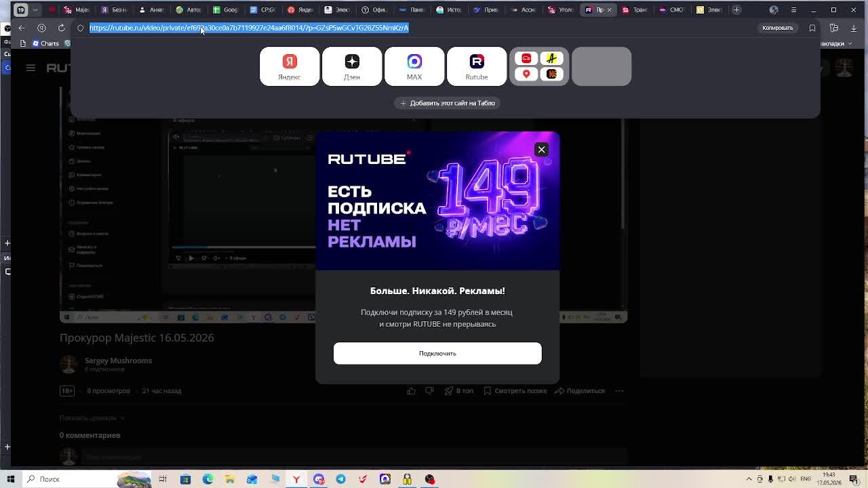
Task: Open Yandex Browser from taskbar
Action: 296,479
